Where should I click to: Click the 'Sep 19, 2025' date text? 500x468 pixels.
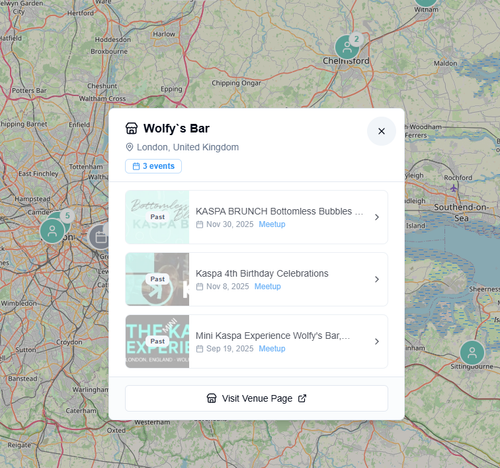click(230, 349)
